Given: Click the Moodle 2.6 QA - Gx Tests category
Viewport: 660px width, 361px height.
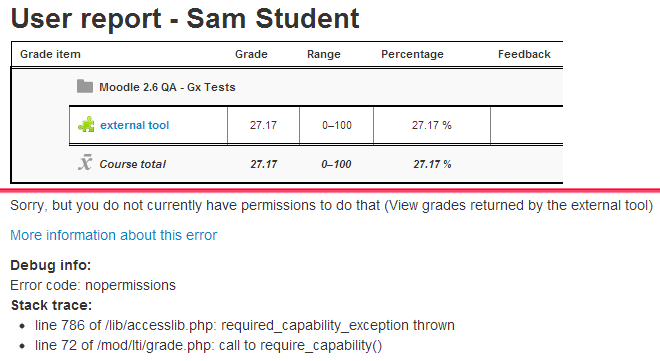Looking at the screenshot, I should pyautogui.click(x=167, y=87).
